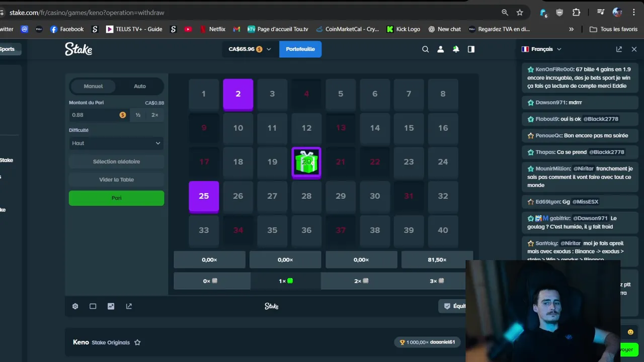Click the Facebook bookmark
Viewport: 644px width, 362px height.
(x=66, y=29)
